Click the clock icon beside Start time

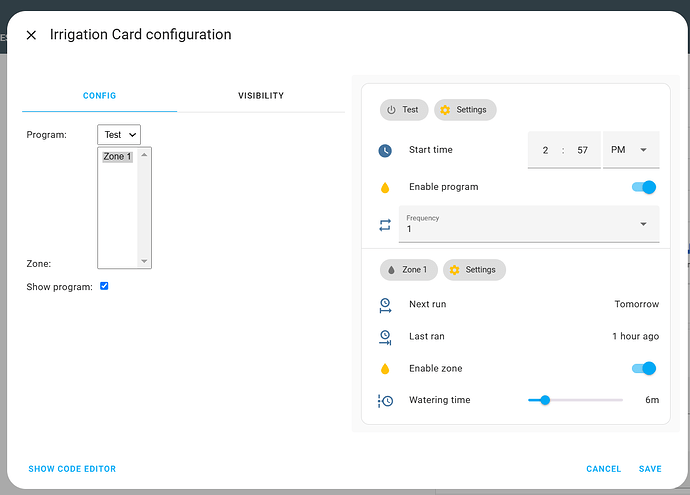(385, 150)
